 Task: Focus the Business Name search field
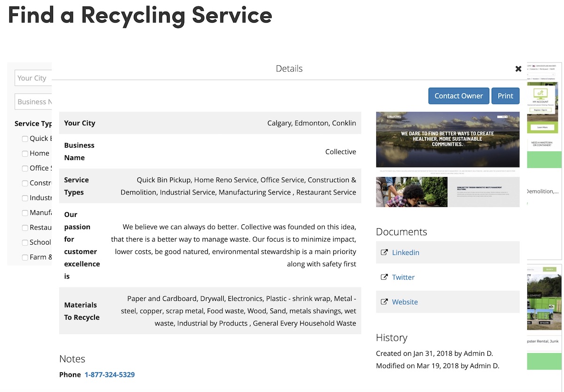click(33, 102)
